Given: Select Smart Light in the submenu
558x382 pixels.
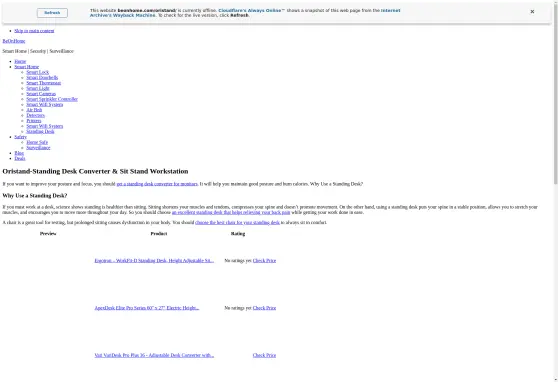Looking at the screenshot, I should click(38, 88).
